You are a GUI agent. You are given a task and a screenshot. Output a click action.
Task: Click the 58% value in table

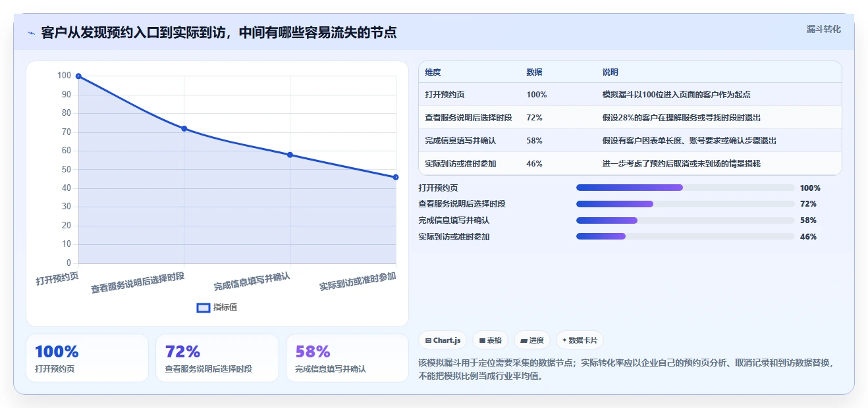[534, 141]
